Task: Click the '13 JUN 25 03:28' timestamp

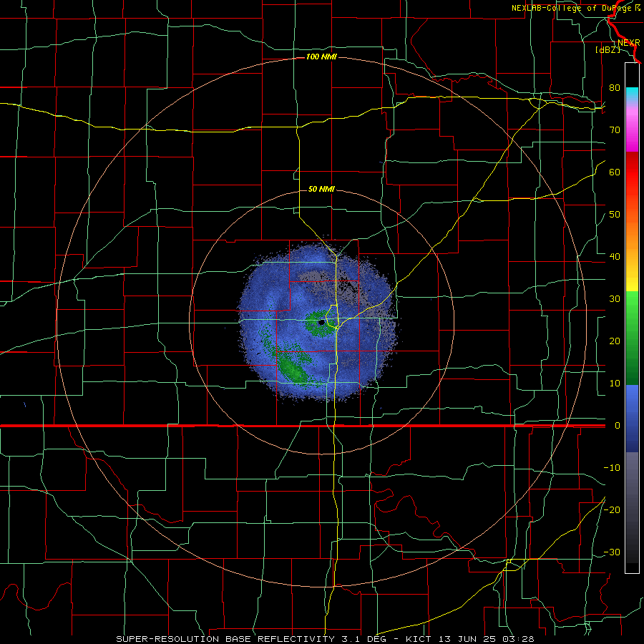Action: (x=486, y=639)
